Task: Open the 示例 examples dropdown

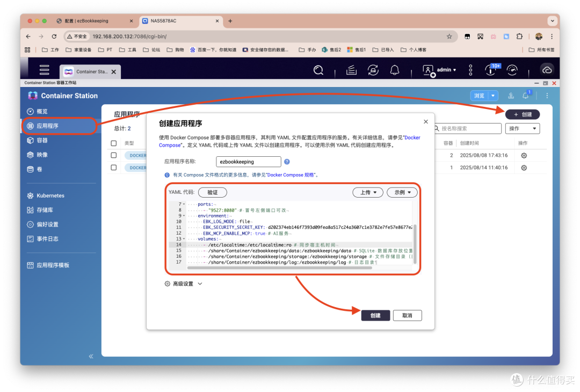Action: coord(402,192)
